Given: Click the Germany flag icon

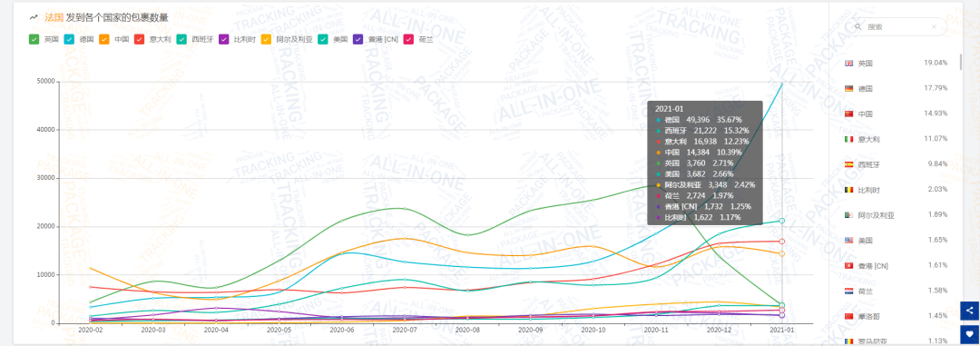Looking at the screenshot, I should tap(848, 89).
